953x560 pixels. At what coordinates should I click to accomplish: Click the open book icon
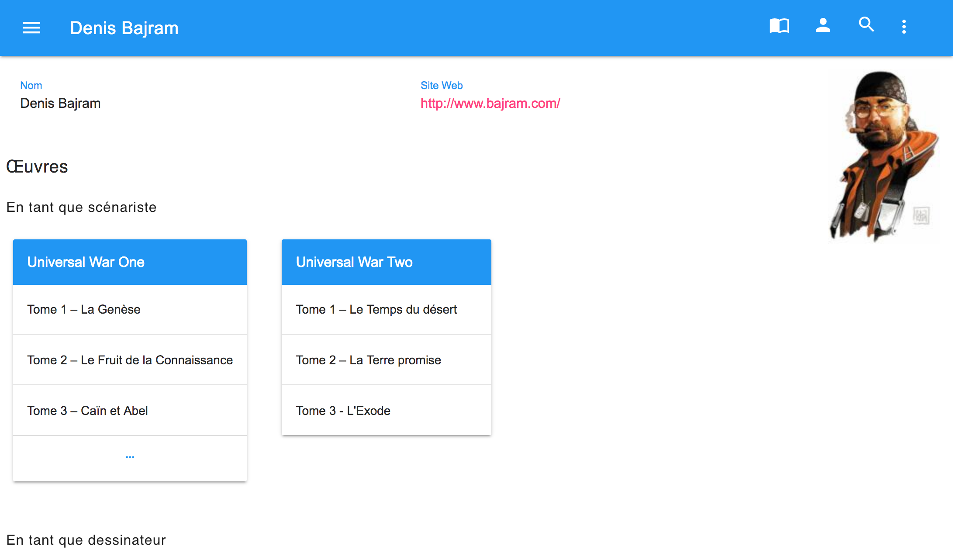[x=779, y=26]
